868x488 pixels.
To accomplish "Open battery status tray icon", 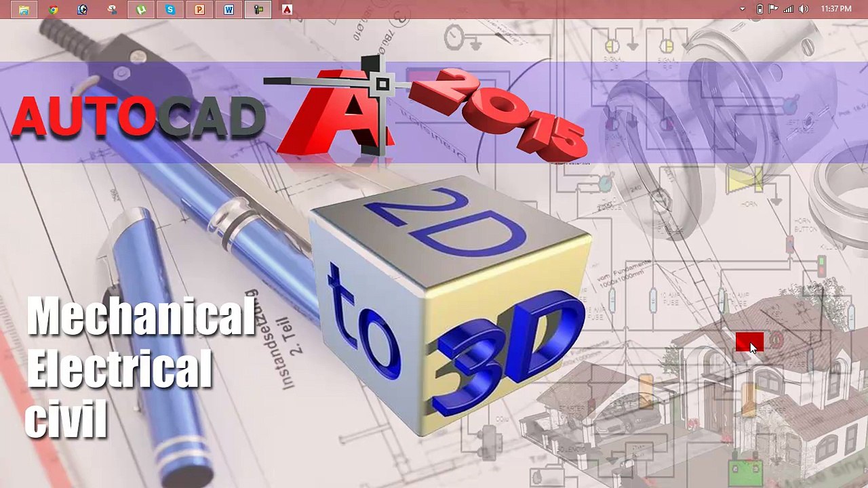I will pos(759,9).
